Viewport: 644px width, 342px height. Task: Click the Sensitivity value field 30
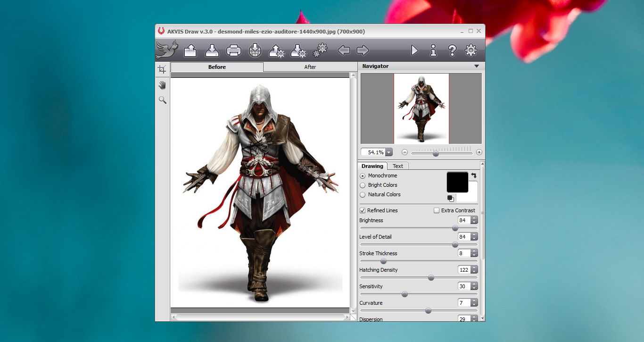[464, 286]
